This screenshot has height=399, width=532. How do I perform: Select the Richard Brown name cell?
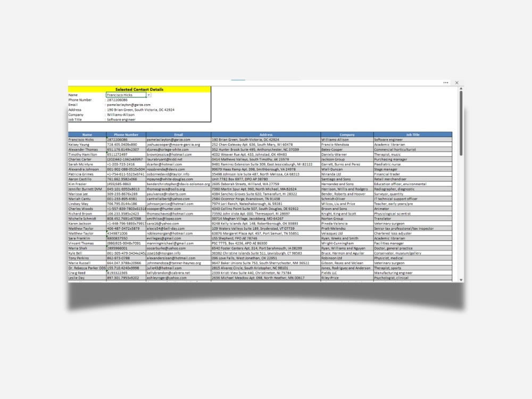(x=87, y=214)
